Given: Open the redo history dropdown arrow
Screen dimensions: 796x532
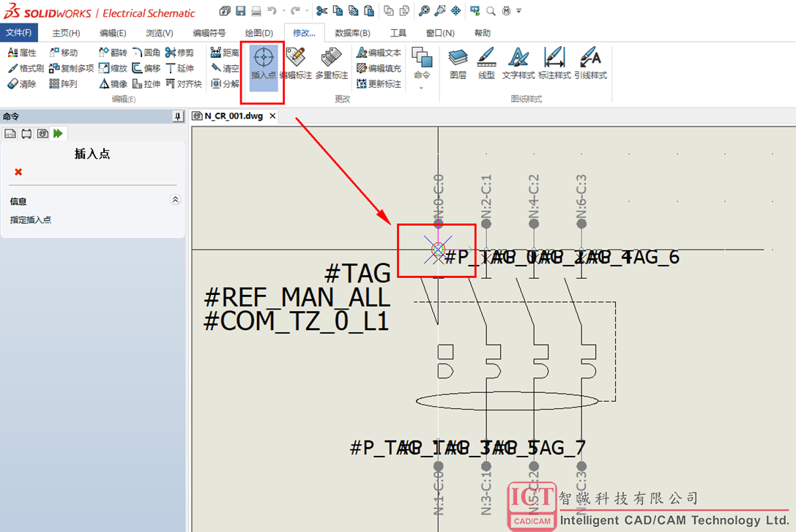Looking at the screenshot, I should [307, 11].
